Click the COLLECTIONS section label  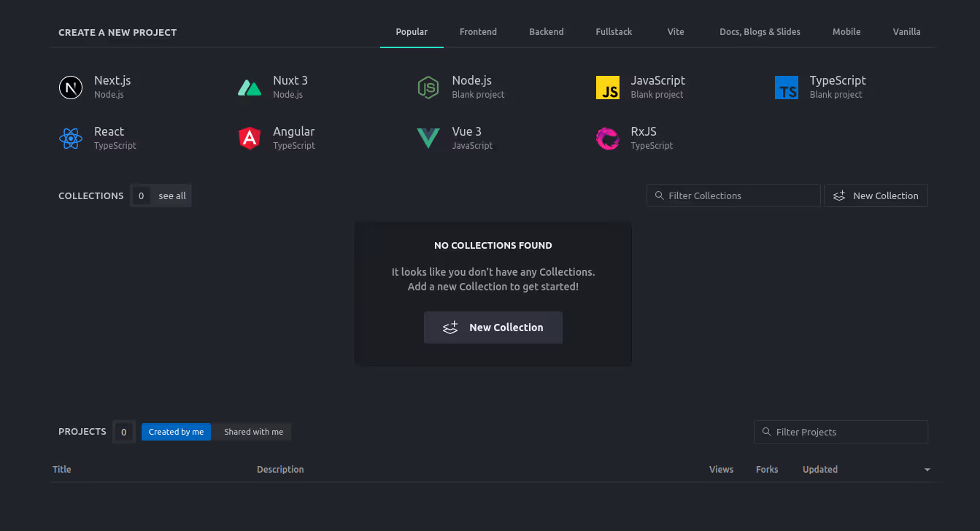[x=91, y=195]
